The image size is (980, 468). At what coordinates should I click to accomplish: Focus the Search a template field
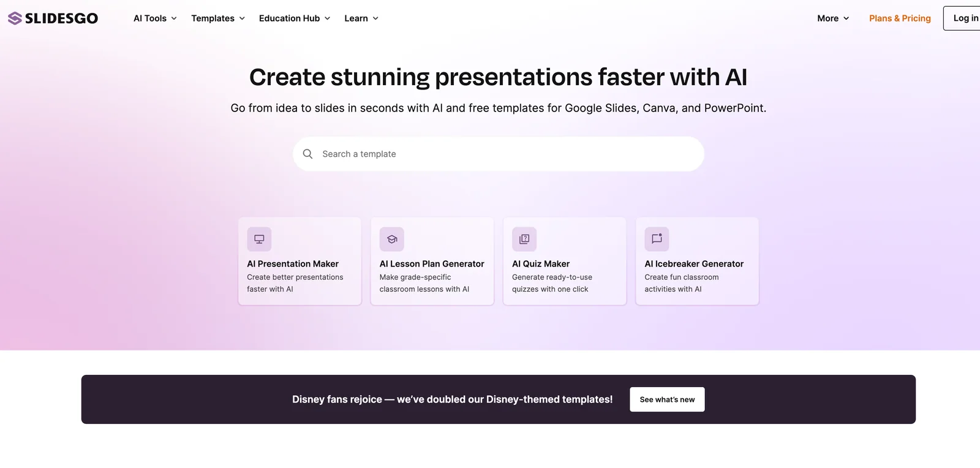click(508, 154)
